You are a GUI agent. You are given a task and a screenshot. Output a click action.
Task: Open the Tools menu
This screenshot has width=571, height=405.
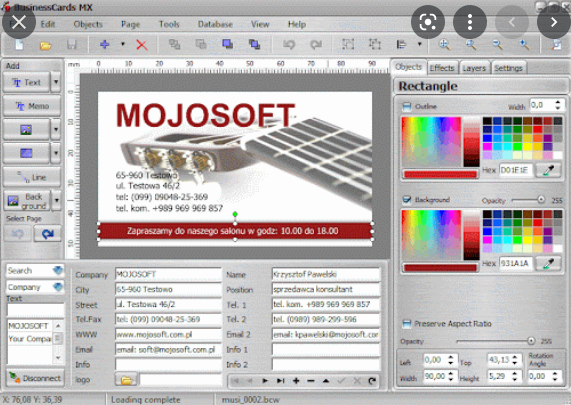coord(169,24)
